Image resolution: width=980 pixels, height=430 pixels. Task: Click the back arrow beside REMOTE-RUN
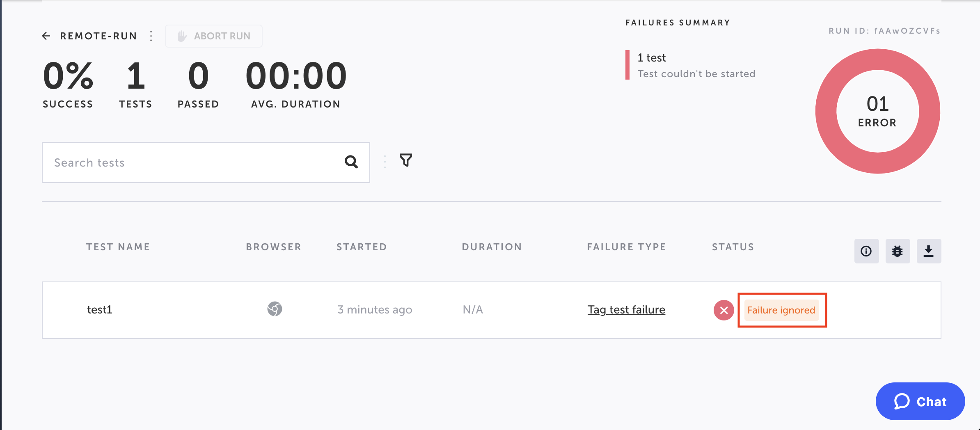[46, 36]
